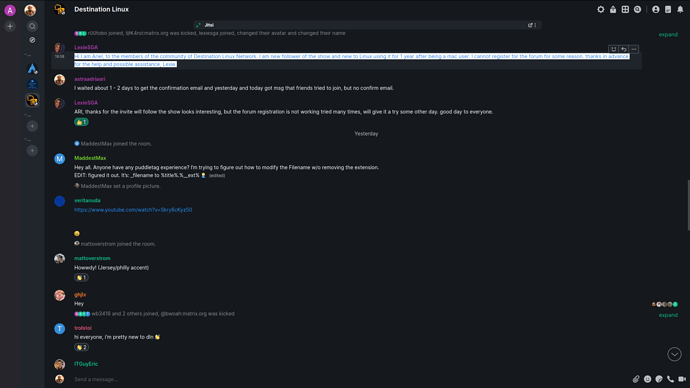This screenshot has height=388, width=690.
Task: Toggle wave reaction on trolstoi's message
Action: tap(81, 347)
